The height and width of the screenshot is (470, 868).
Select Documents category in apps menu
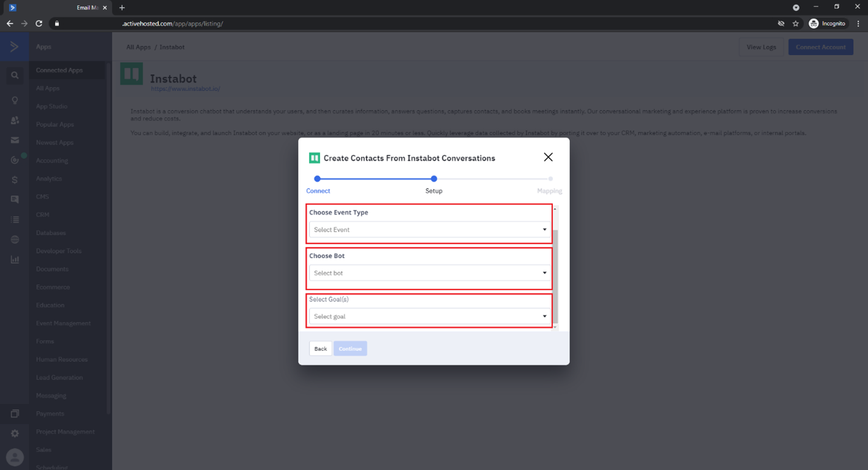coord(52,269)
